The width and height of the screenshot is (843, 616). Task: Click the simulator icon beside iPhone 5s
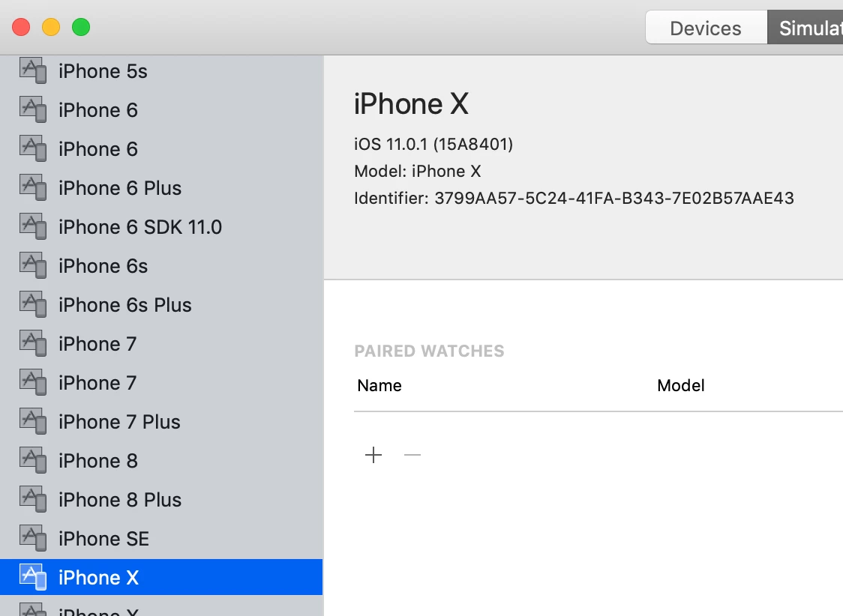click(x=33, y=71)
